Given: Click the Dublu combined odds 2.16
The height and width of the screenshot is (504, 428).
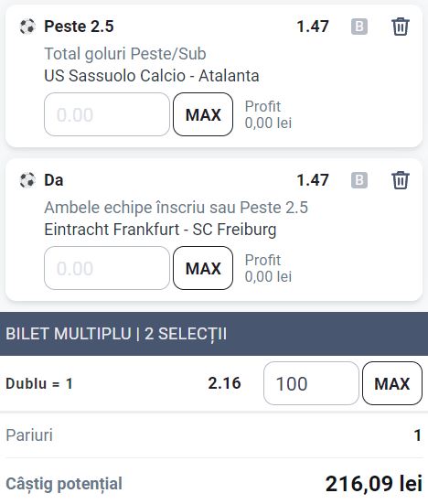Looking at the screenshot, I should click(224, 383).
